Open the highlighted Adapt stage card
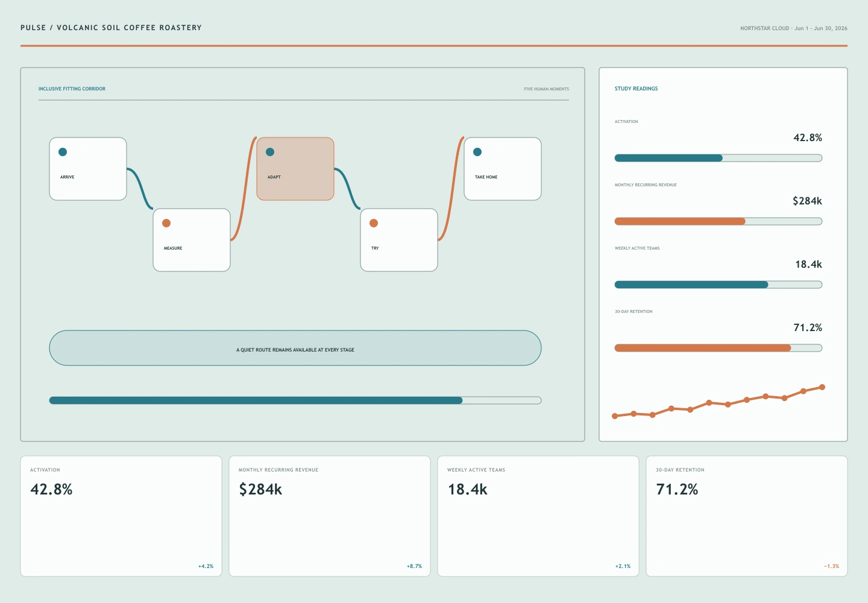Image resolution: width=868 pixels, height=603 pixels. (x=295, y=169)
